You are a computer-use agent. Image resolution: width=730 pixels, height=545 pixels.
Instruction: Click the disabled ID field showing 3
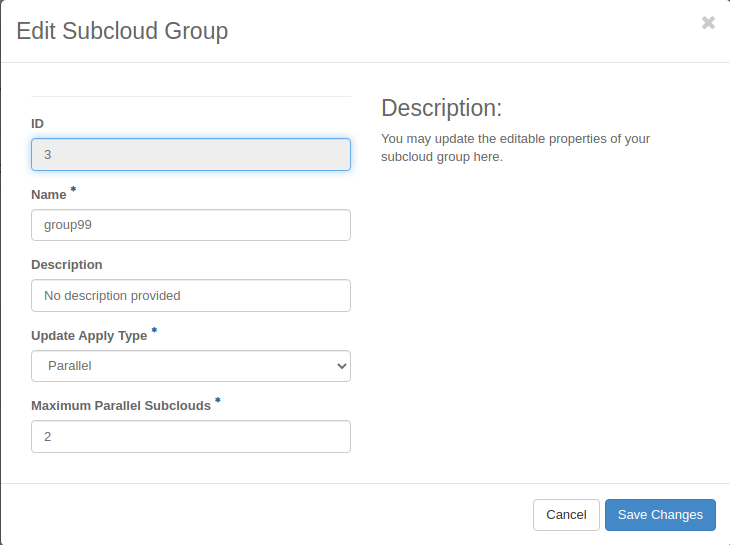(190, 155)
